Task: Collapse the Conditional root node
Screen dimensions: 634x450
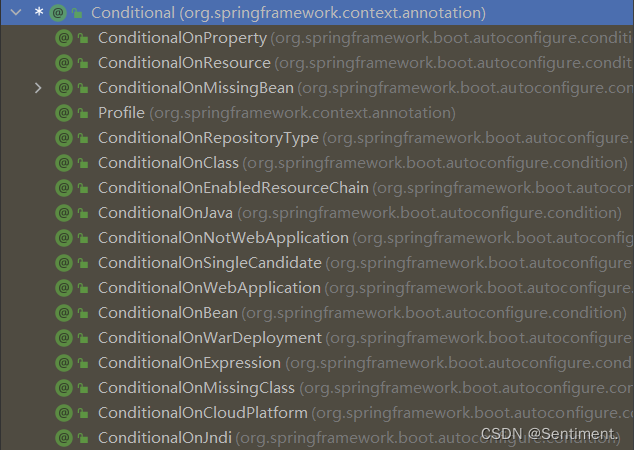Action: (x=16, y=13)
